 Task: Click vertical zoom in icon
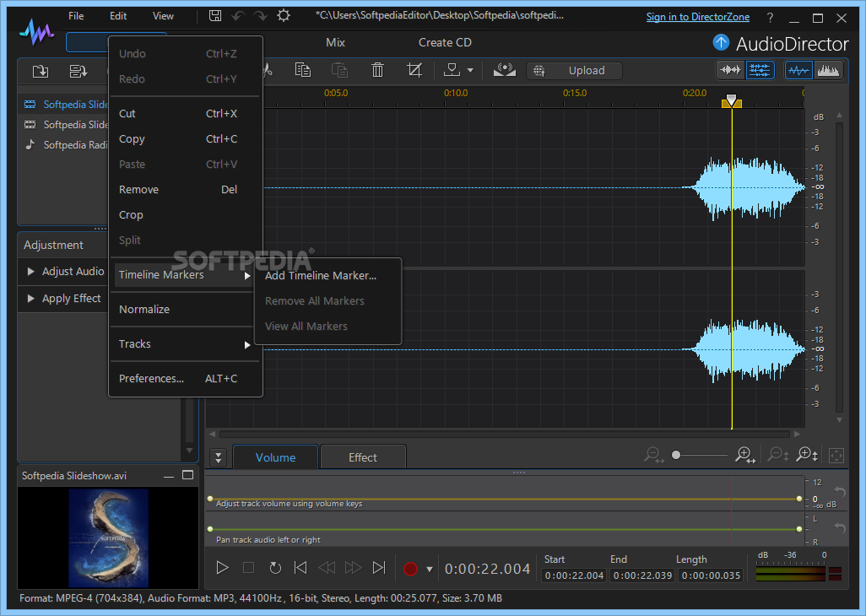[x=807, y=456]
